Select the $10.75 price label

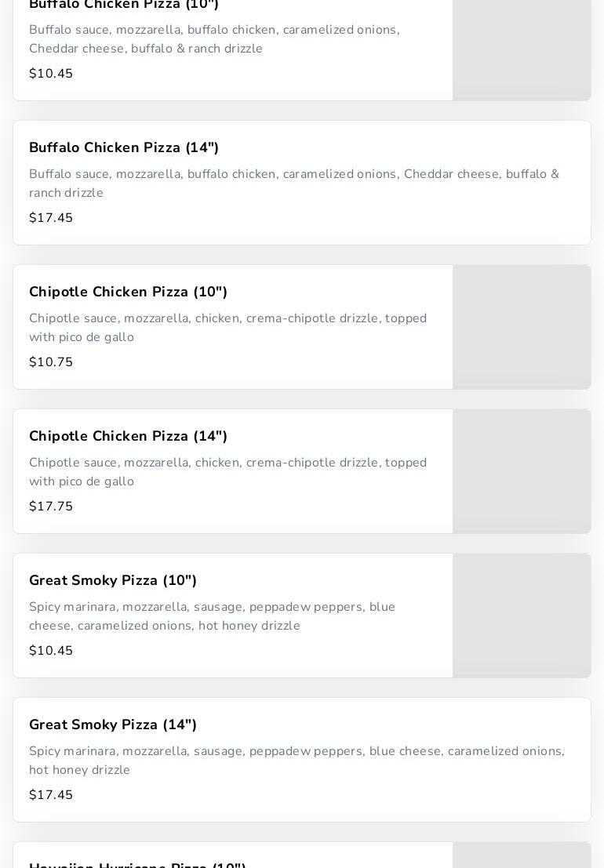click(x=51, y=362)
